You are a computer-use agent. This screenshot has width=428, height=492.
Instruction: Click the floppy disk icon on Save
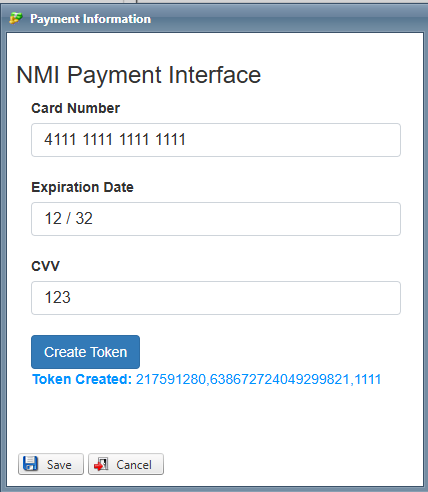(x=30, y=464)
